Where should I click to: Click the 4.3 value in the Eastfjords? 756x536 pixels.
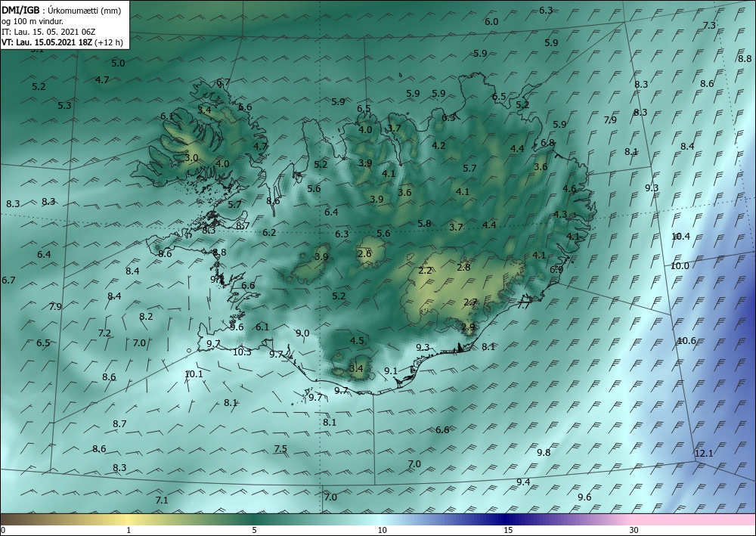(560, 214)
